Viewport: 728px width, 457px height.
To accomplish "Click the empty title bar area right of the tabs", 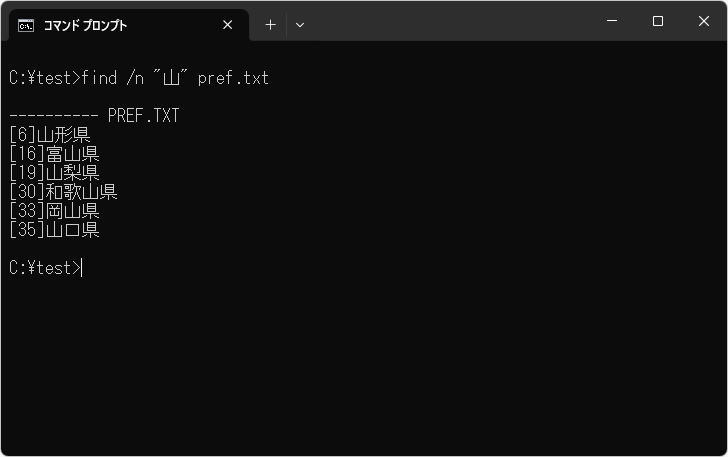I will pyautogui.click(x=450, y=22).
